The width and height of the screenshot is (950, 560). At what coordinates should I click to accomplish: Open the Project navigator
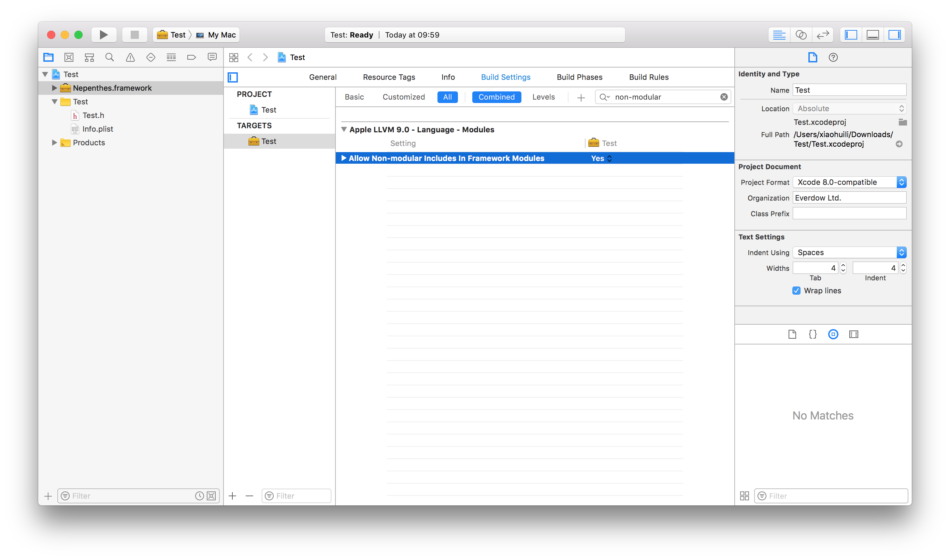point(48,57)
